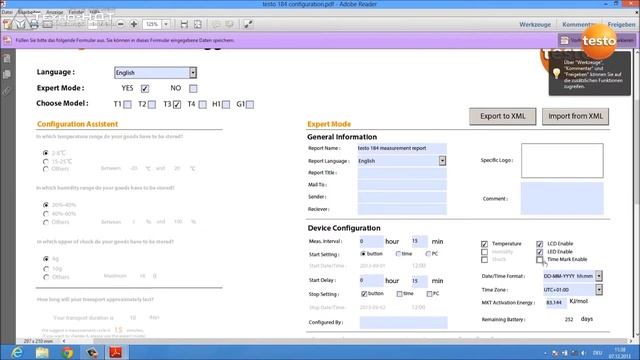This screenshot has width=640, height=360.
Task: Toggle Stop Setting 'button' checkbox
Action: pos(364,294)
